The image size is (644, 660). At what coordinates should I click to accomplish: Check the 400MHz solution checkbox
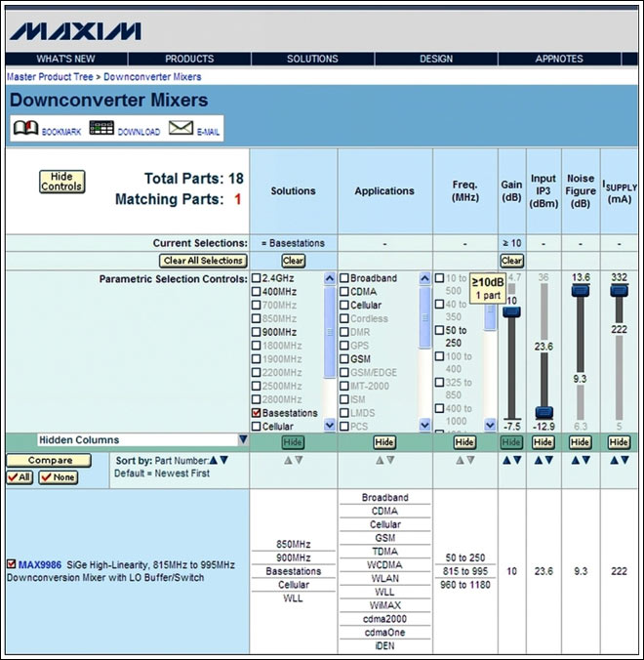click(256, 292)
